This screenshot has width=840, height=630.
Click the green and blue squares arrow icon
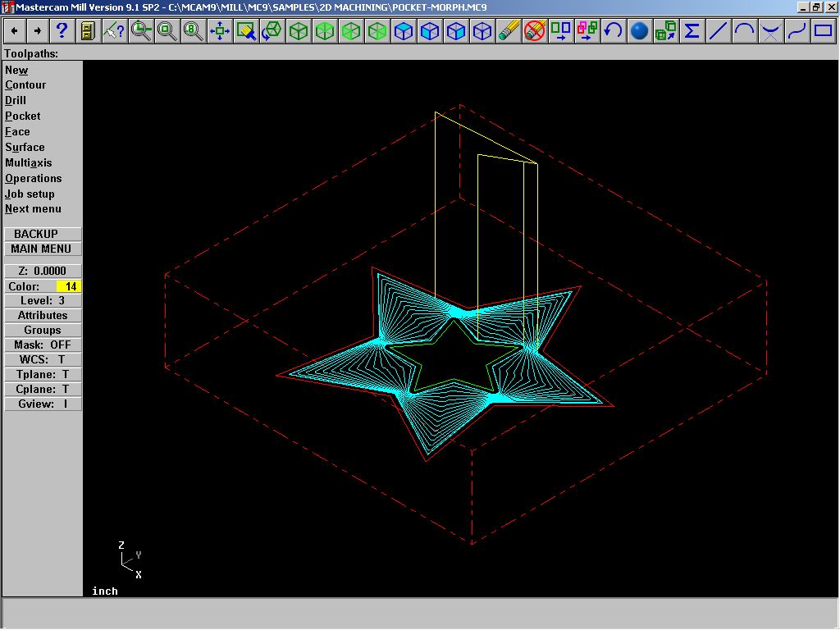click(561, 31)
